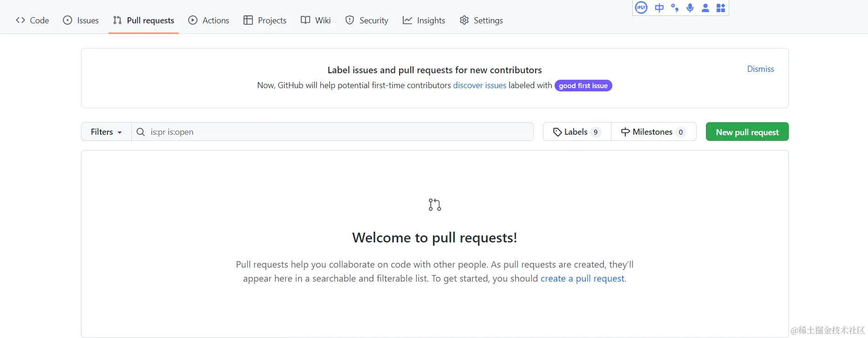Screen dimensions: 868x338
Task: Open the IME toolbox grid icon
Action: (x=721, y=8)
